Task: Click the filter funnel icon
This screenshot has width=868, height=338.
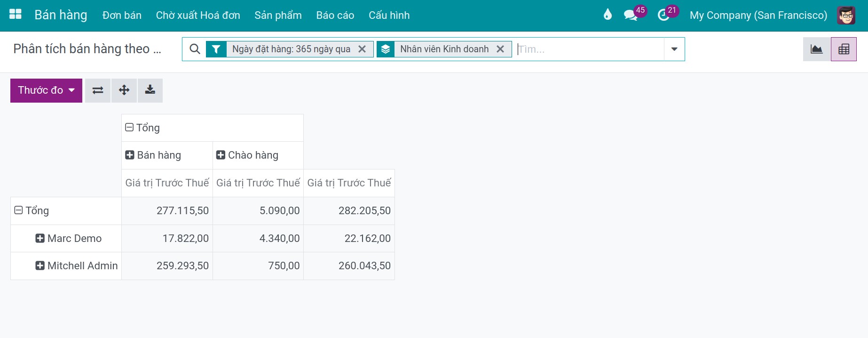Action: (216, 49)
